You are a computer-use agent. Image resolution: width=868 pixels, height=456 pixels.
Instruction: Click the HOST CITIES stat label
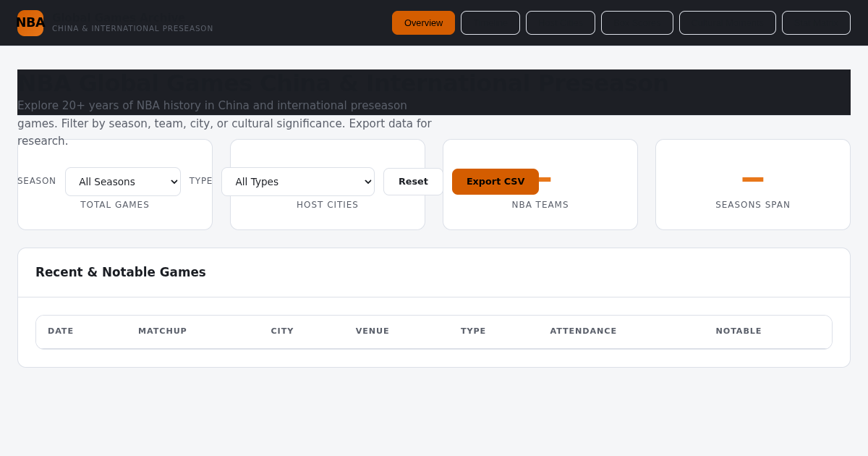328,205
